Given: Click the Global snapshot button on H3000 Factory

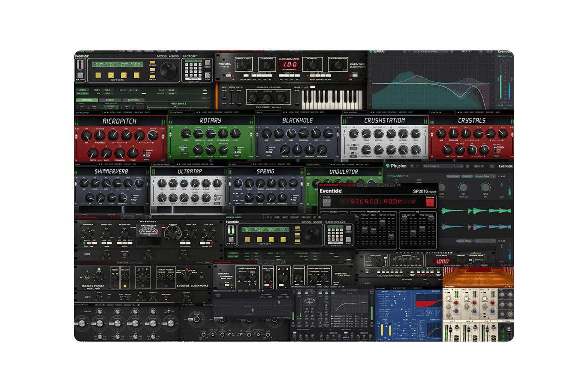Looking at the screenshot, I should coord(208,75).
